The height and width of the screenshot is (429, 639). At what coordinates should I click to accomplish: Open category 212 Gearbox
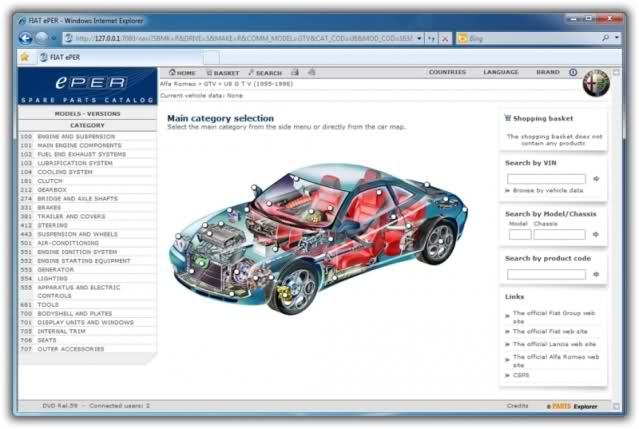click(87, 190)
